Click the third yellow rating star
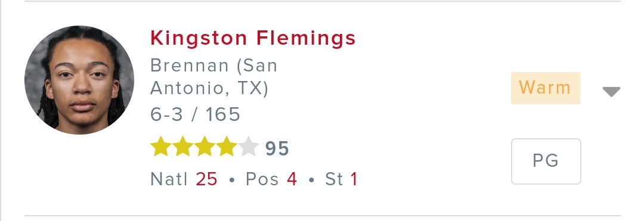This screenshot has height=221, width=644. (x=205, y=147)
